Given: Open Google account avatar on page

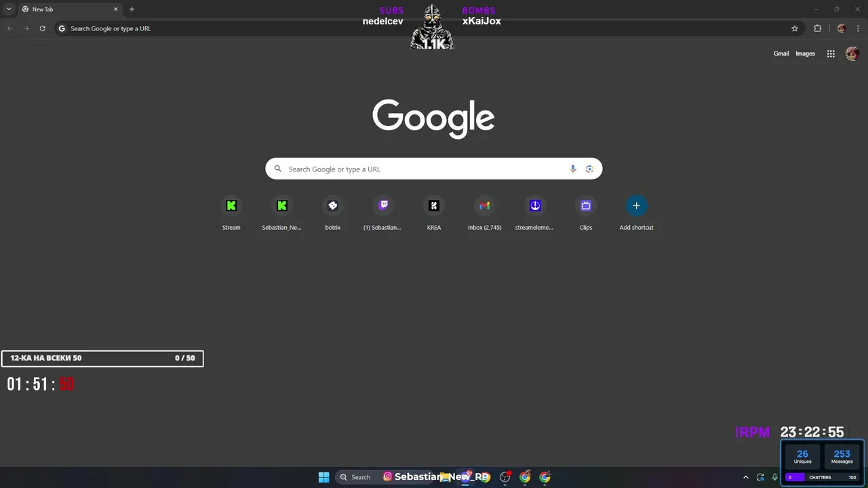Looking at the screenshot, I should click(x=852, y=54).
